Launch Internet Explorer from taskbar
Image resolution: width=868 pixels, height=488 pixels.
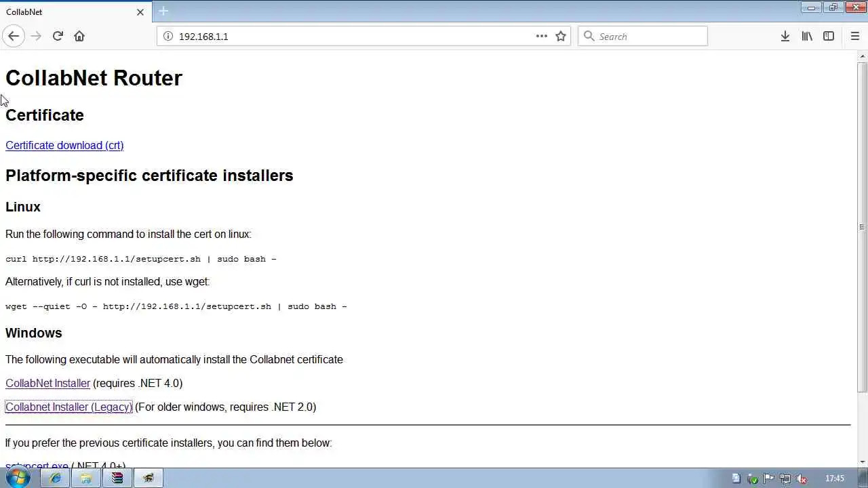pos(56,478)
